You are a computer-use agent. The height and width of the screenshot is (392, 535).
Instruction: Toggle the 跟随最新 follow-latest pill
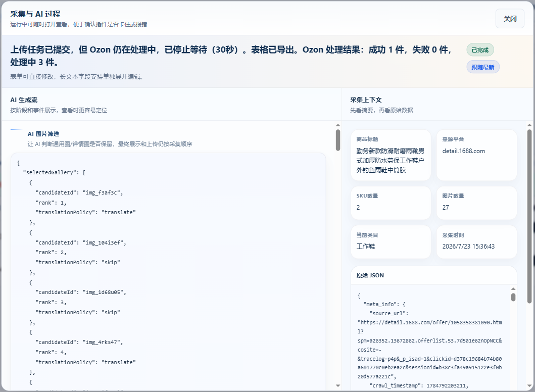(483, 67)
